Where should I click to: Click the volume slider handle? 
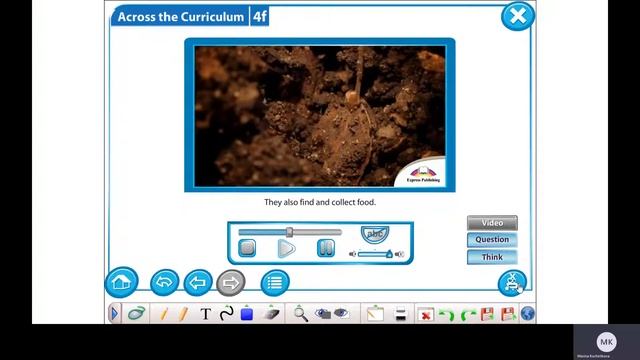pos(389,254)
